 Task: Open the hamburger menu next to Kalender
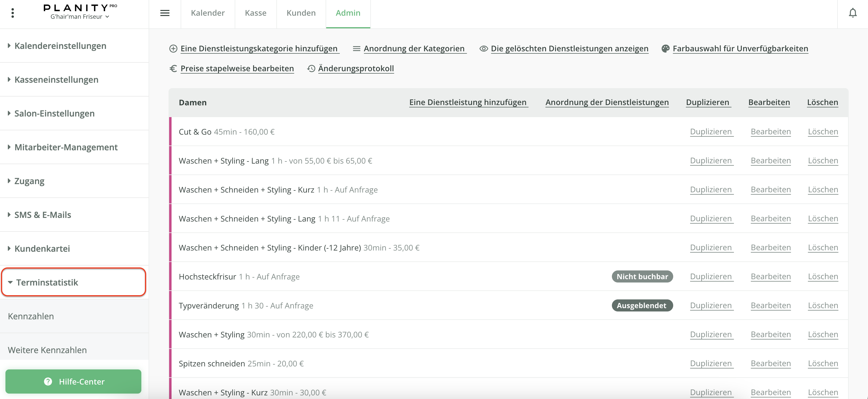pyautogui.click(x=165, y=13)
